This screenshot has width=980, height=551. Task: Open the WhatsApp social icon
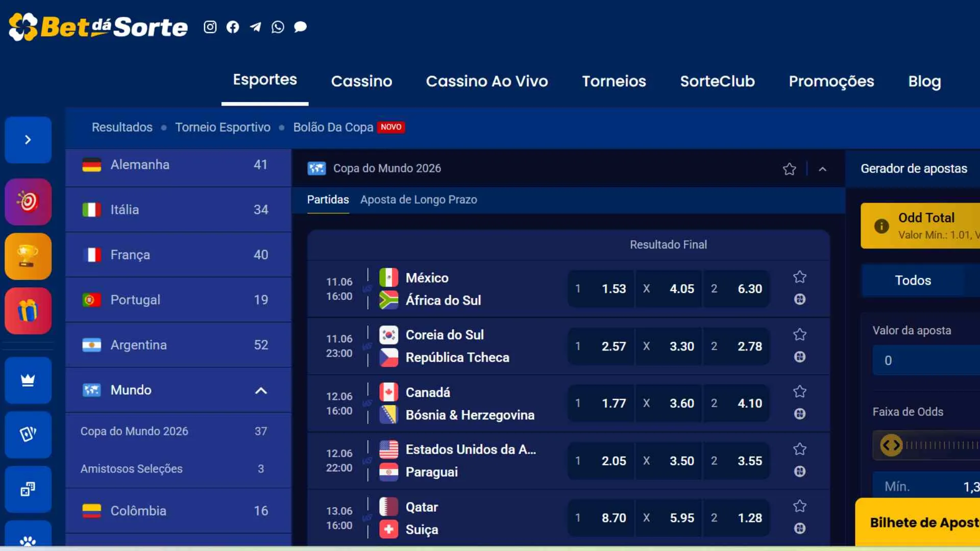click(x=278, y=27)
